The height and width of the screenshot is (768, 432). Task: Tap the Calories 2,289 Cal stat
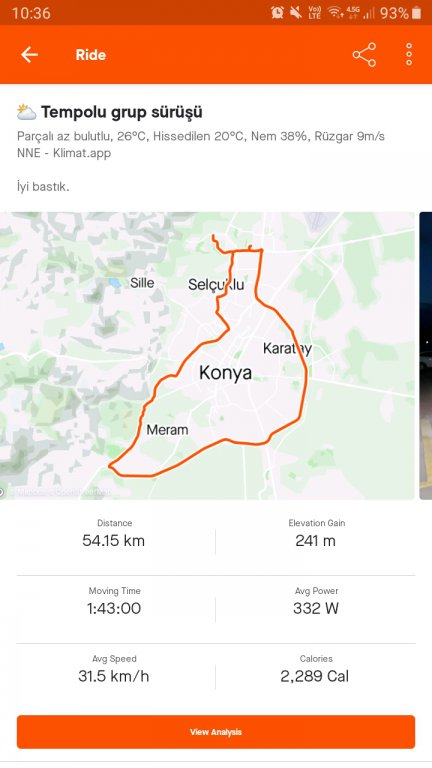pos(316,670)
